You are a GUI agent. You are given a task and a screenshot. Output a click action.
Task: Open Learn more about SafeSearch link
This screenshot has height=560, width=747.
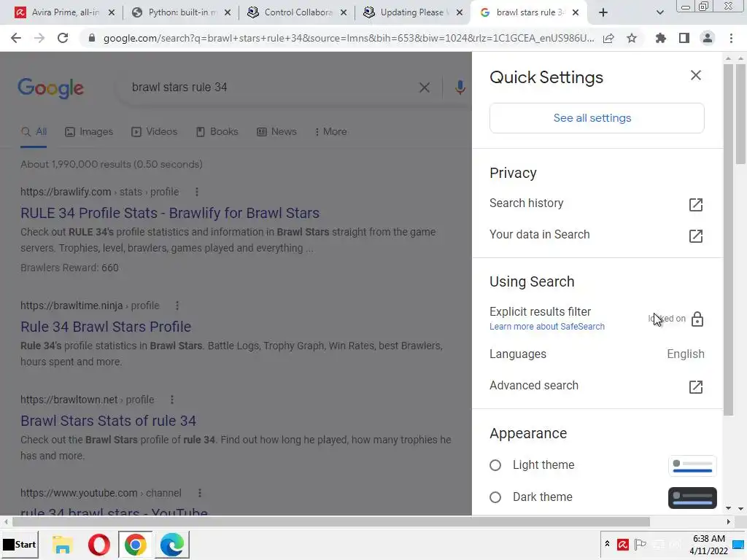pyautogui.click(x=547, y=327)
